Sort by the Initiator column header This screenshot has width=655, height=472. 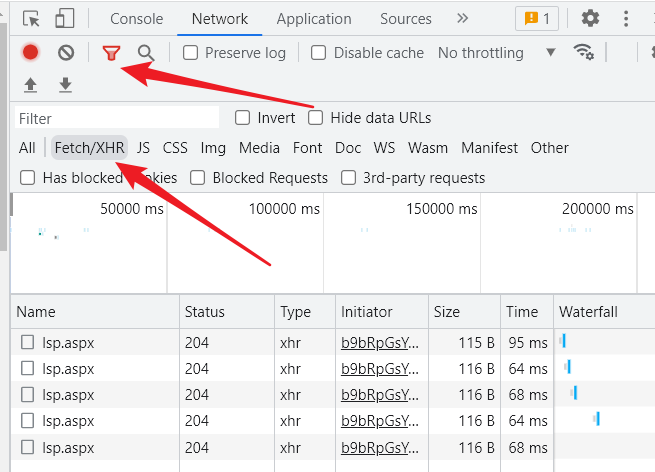click(382, 312)
